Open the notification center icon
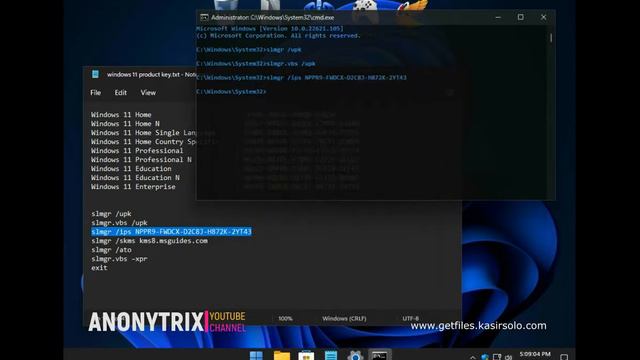Screen dimensions: 640x360 [564, 357]
